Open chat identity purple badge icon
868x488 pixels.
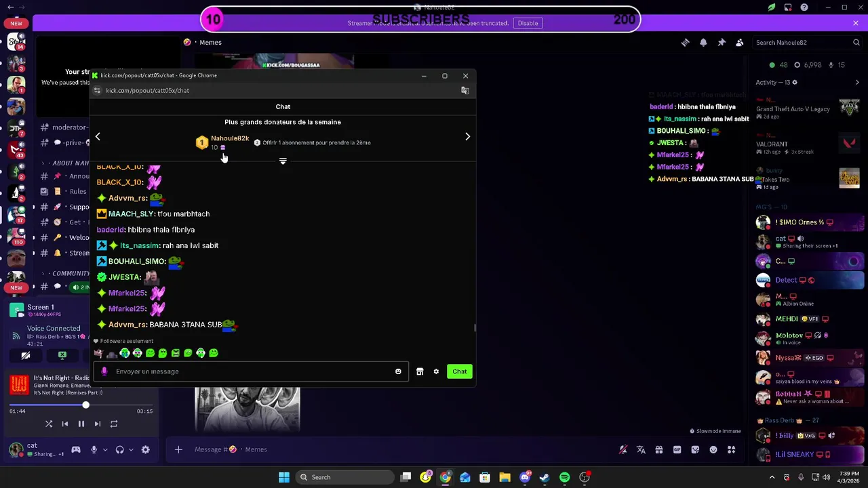pos(104,371)
